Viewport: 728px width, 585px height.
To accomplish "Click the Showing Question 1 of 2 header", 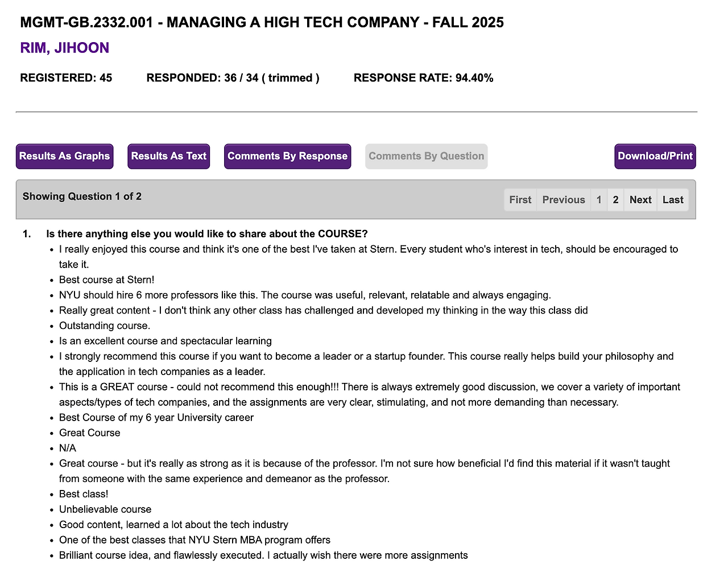I will tap(82, 196).
